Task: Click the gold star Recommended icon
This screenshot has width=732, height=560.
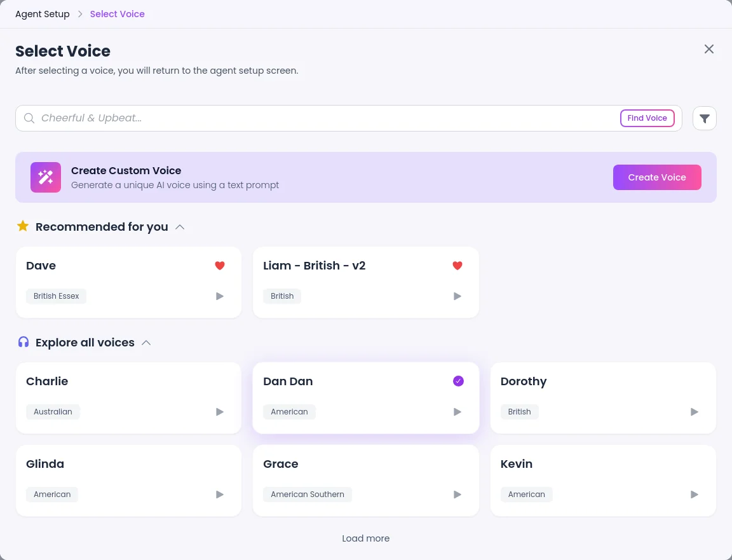Action: click(x=23, y=226)
